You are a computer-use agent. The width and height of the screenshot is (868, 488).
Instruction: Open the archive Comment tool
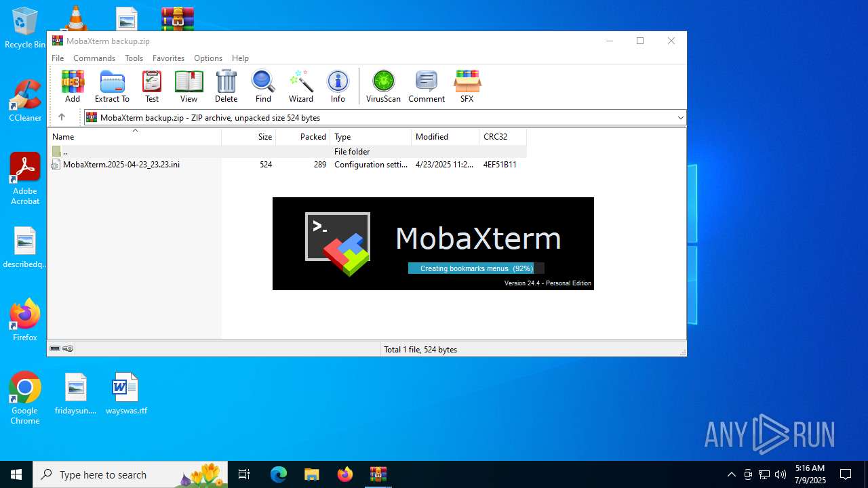tap(427, 86)
